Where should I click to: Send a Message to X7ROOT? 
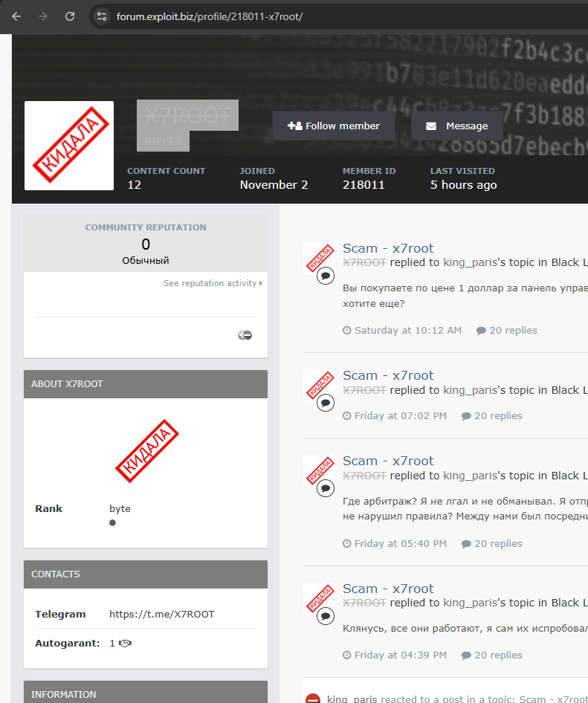point(456,126)
